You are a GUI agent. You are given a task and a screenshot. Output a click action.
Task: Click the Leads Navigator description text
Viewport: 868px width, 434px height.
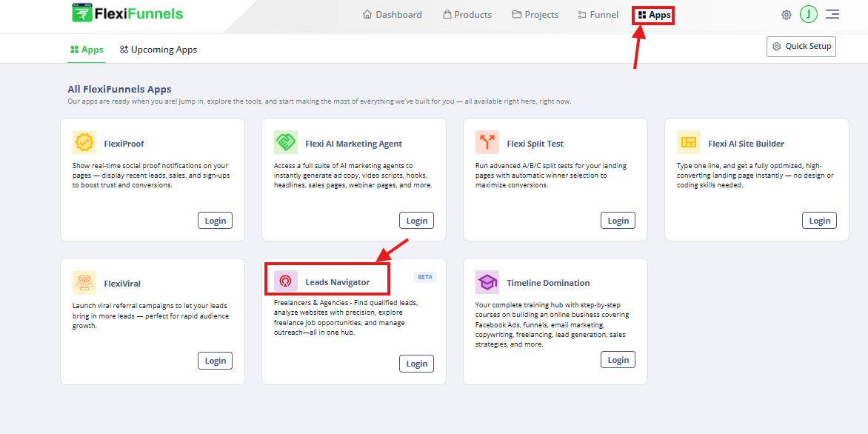point(346,318)
